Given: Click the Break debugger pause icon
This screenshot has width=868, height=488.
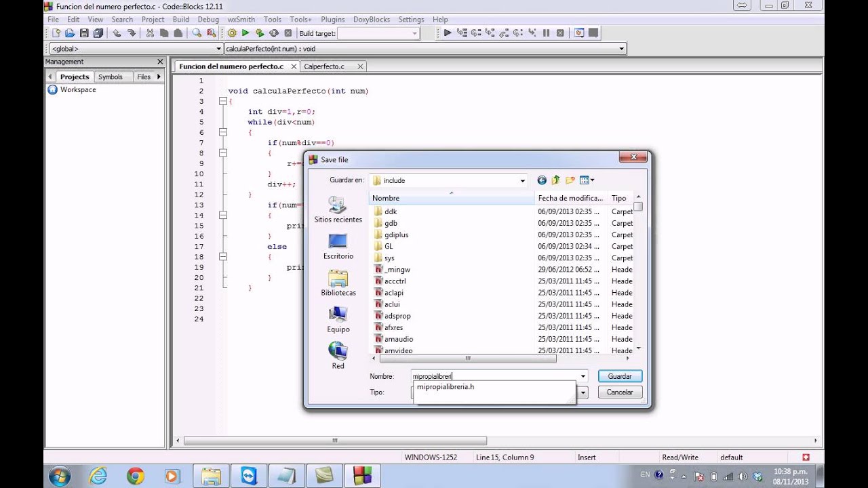Looking at the screenshot, I should [x=546, y=33].
